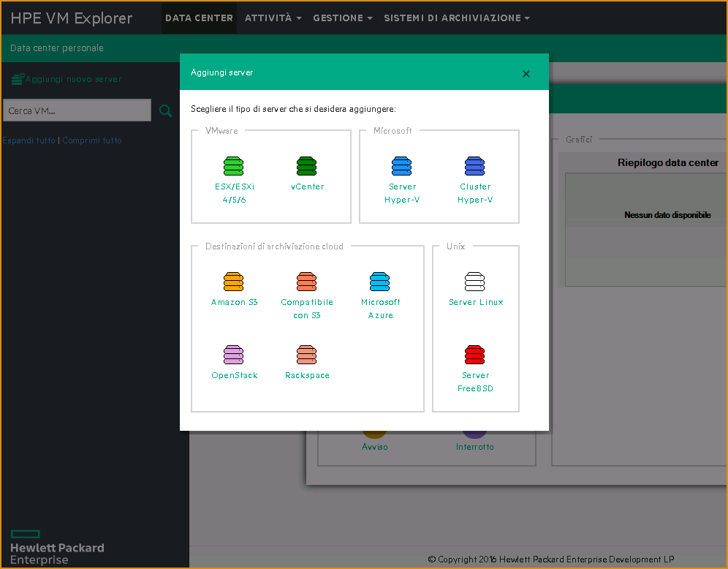Select the Cluster Hyper-V icon
The width and height of the screenshot is (728, 569).
pyautogui.click(x=474, y=166)
